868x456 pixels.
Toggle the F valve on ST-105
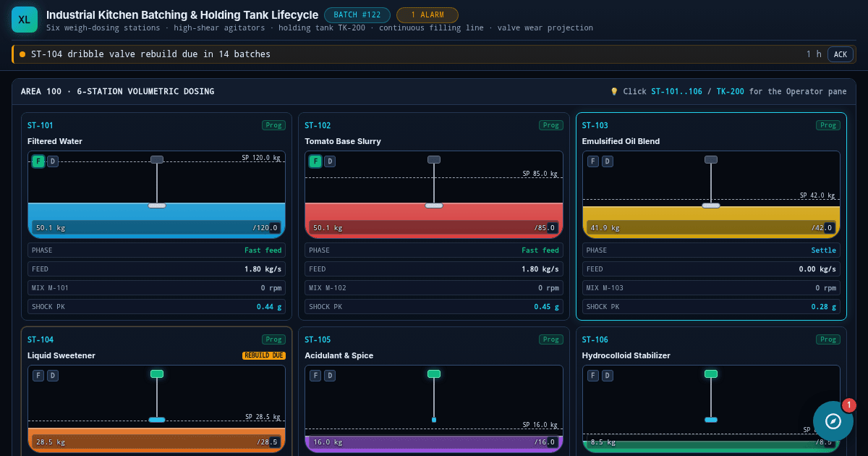coord(315,376)
